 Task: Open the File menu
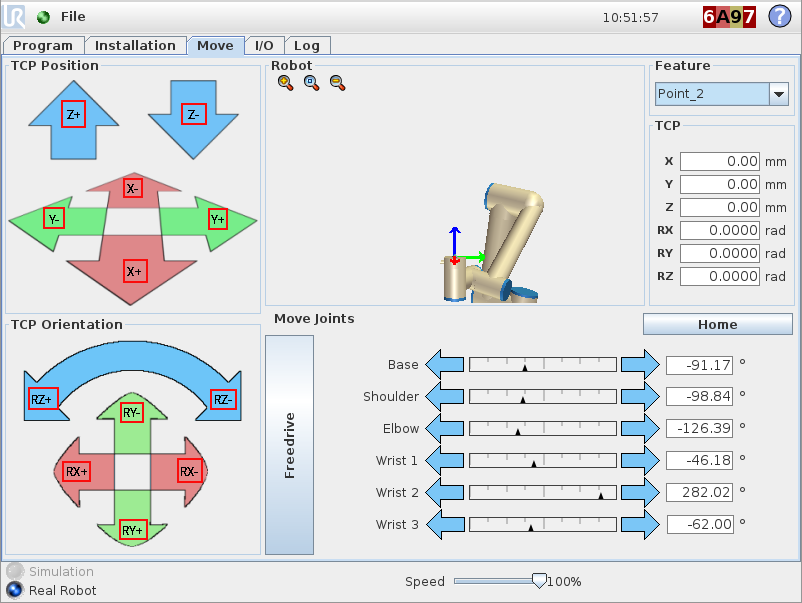[73, 17]
